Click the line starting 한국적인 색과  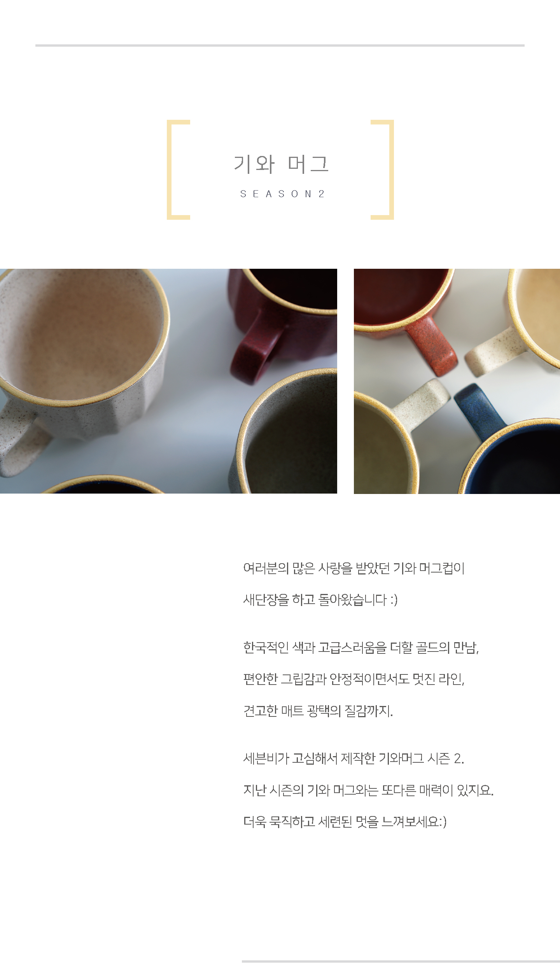click(361, 648)
